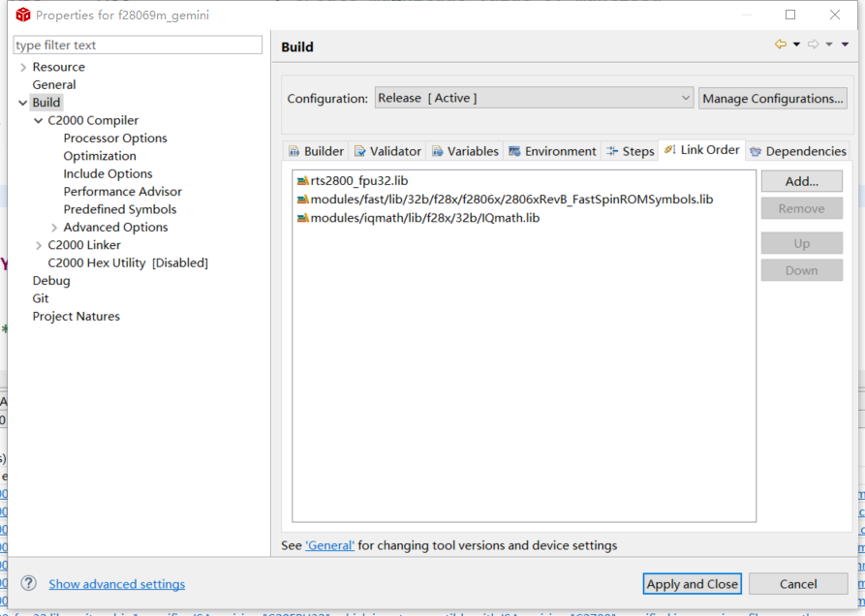Click the CCS cube icon in title bar

pos(23,15)
